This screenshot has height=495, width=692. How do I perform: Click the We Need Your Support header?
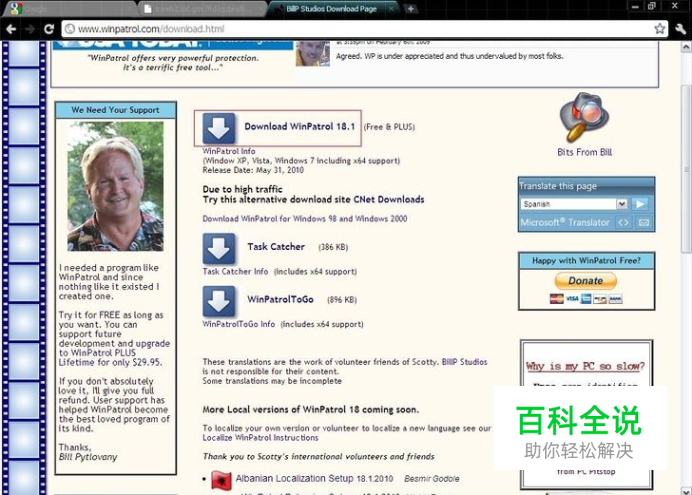(116, 110)
